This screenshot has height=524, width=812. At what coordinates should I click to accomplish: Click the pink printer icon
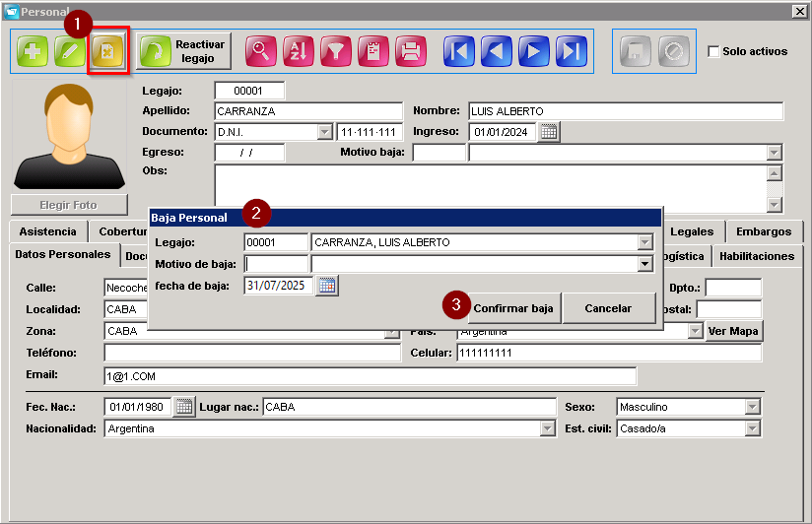click(411, 51)
